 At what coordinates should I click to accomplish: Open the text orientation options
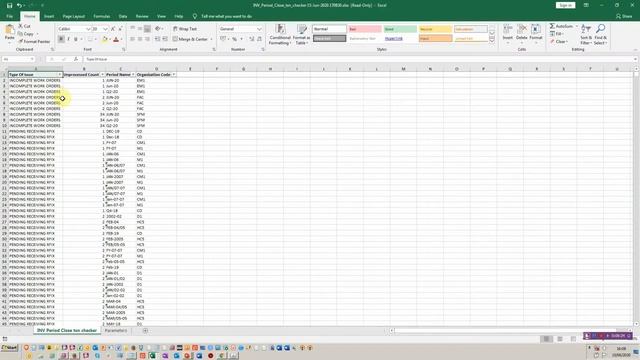pos(159,29)
